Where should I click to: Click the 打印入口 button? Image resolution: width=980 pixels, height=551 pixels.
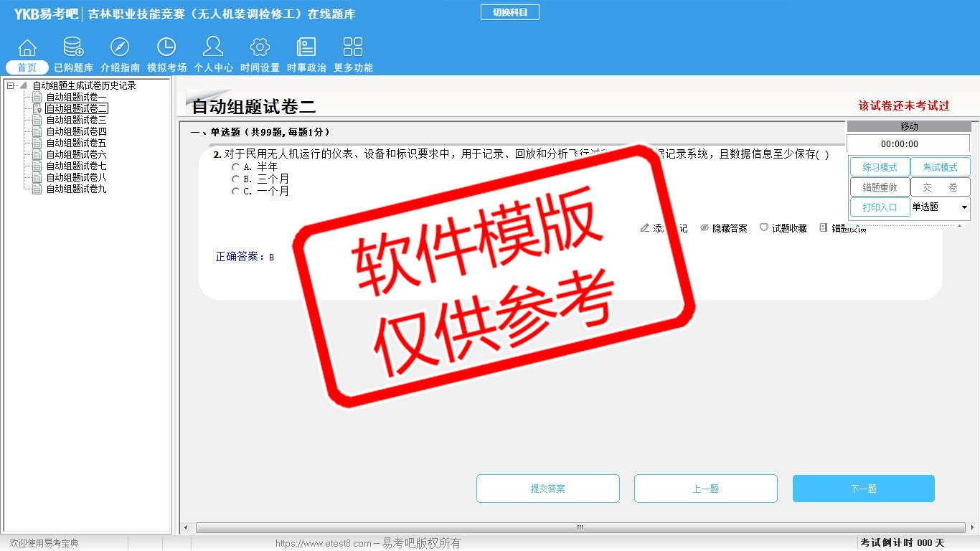[x=880, y=207]
